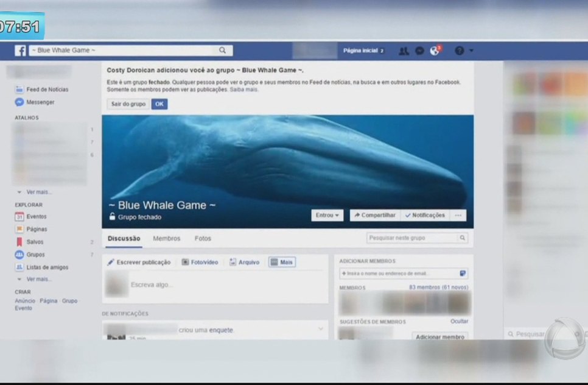The height and width of the screenshot is (385, 588).
Task: Click Grupo link under Criar
Action: 69,301
